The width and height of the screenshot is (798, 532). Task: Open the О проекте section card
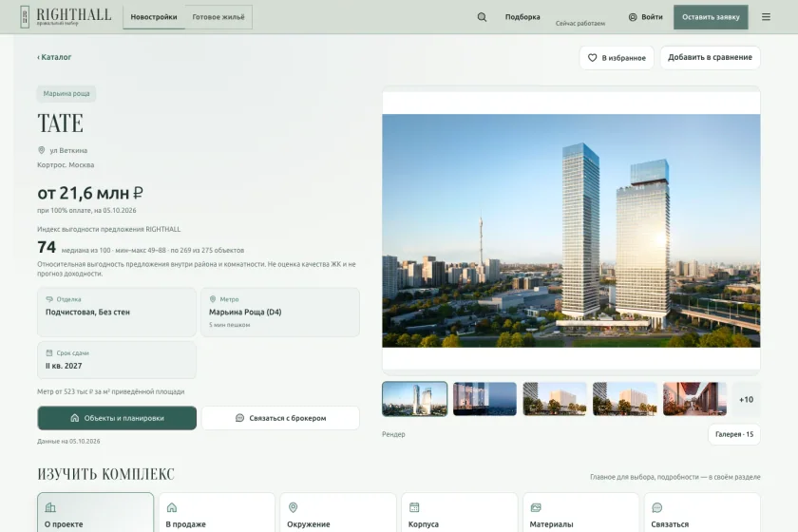point(95,513)
